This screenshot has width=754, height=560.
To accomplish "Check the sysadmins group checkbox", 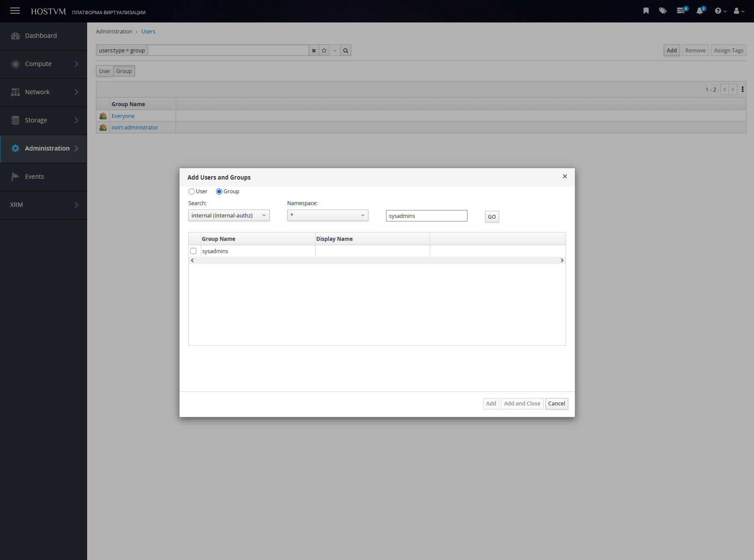I will coord(193,251).
